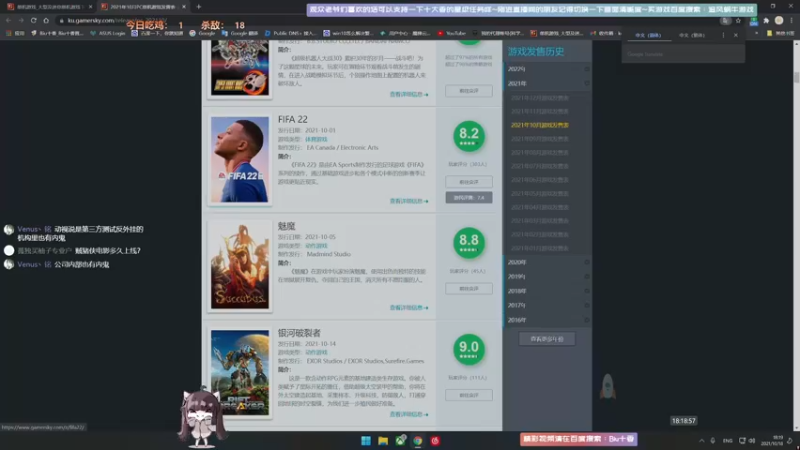Viewport: 800px width, 450px height.
Task: Expand the 2022年 release history section
Action: (547, 69)
